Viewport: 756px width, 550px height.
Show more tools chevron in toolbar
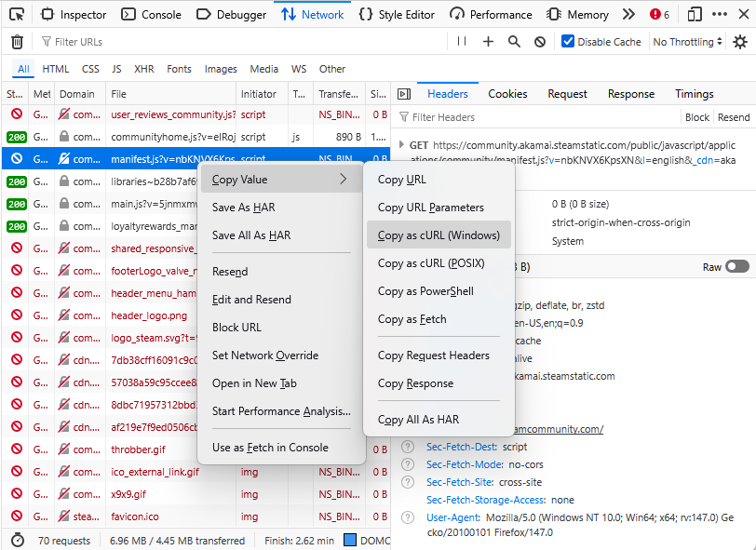[x=628, y=15]
